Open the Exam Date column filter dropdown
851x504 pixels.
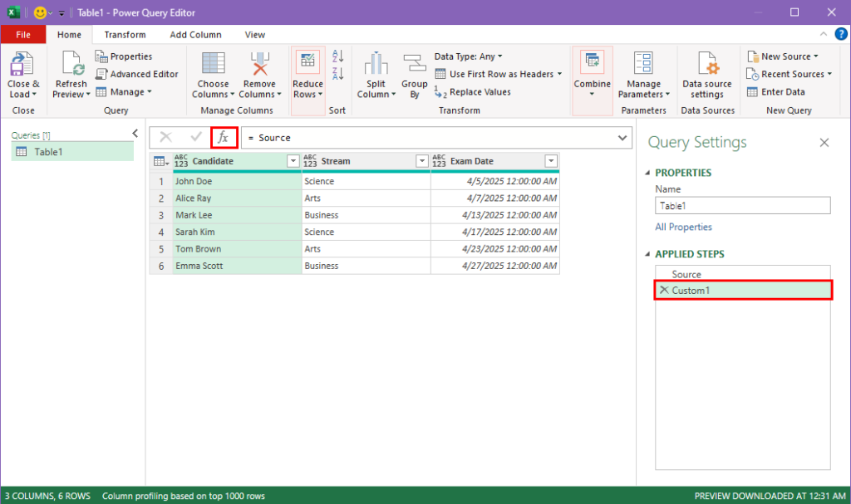click(x=551, y=161)
